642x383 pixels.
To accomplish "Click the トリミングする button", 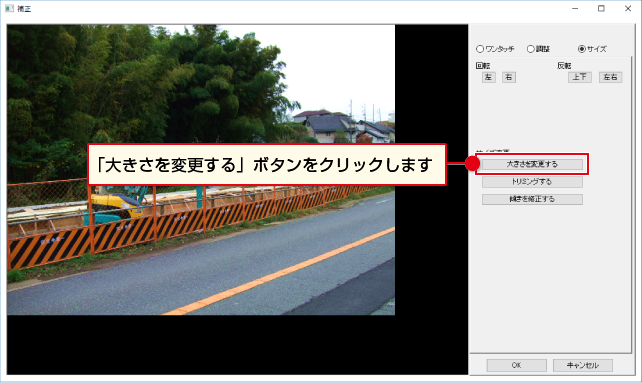I will pyautogui.click(x=532, y=182).
